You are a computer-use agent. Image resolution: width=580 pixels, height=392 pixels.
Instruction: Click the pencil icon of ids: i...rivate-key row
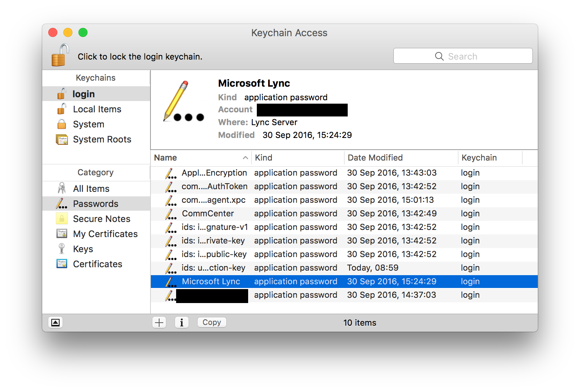(x=170, y=241)
